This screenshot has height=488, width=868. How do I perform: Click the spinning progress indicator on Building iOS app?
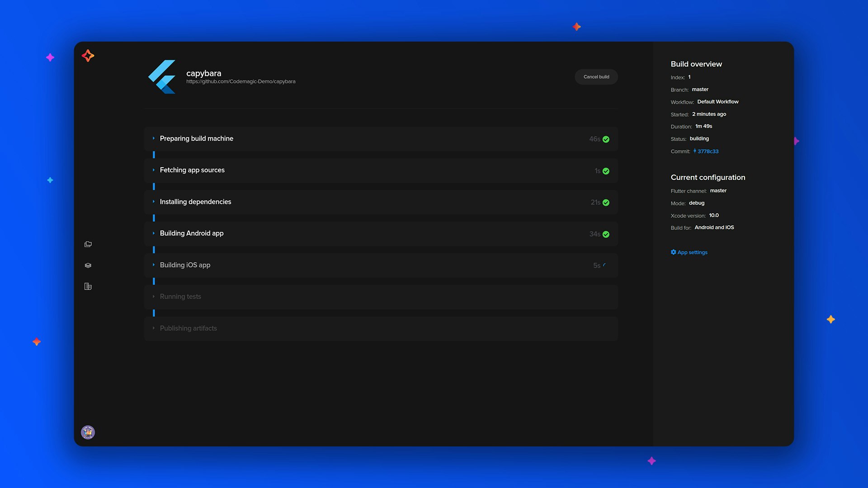606,265
